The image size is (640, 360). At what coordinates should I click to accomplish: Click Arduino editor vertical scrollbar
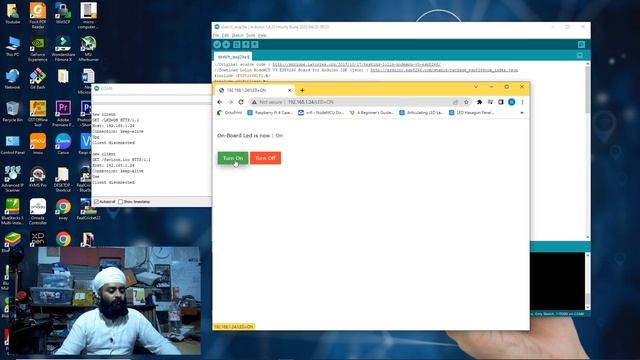point(588,150)
